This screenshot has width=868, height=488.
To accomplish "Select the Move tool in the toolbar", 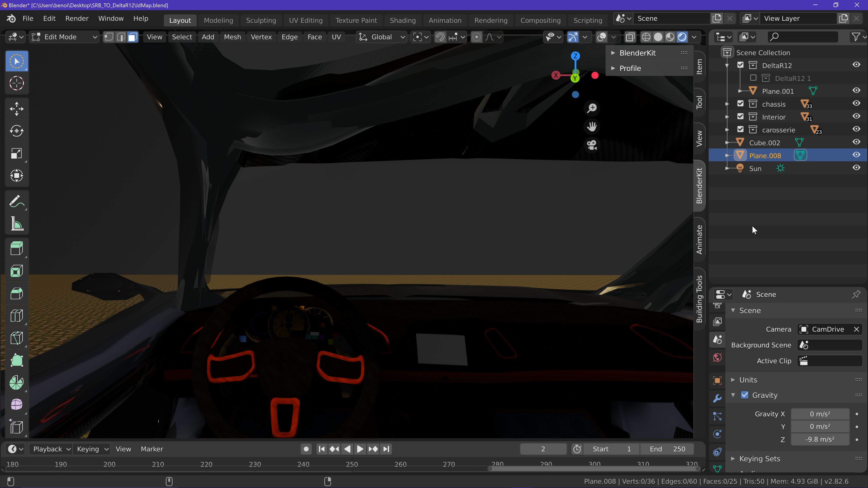I will coord(17,109).
